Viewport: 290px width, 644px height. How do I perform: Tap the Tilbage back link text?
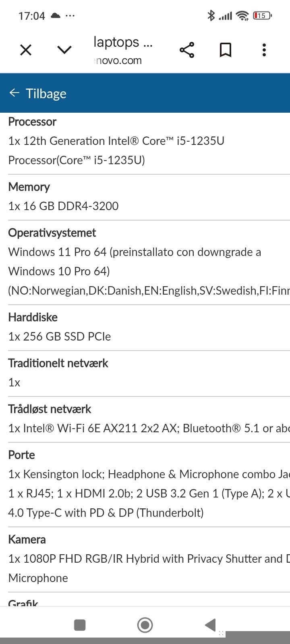46,93
